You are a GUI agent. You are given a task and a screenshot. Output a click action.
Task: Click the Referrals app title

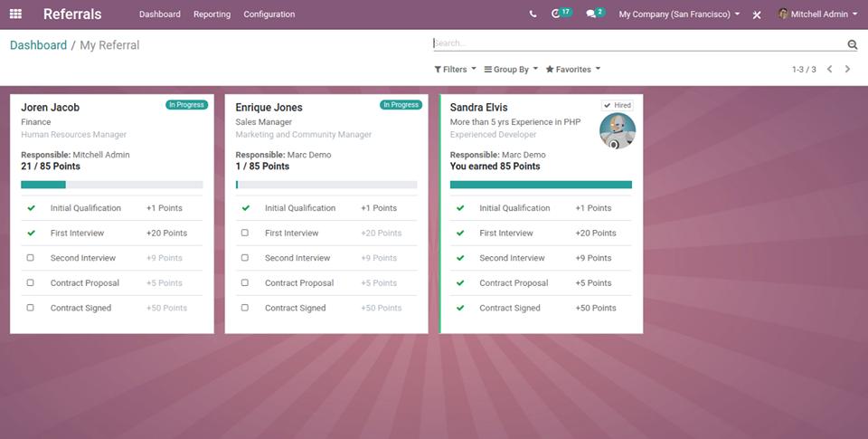click(x=72, y=14)
